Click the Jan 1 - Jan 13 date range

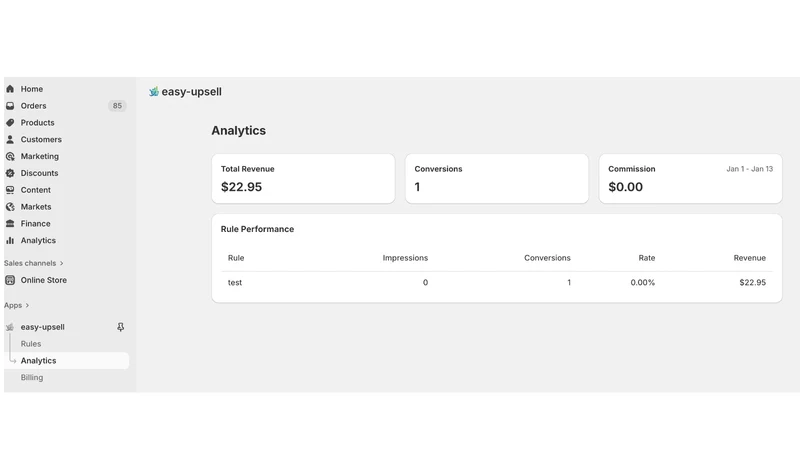tap(749, 169)
